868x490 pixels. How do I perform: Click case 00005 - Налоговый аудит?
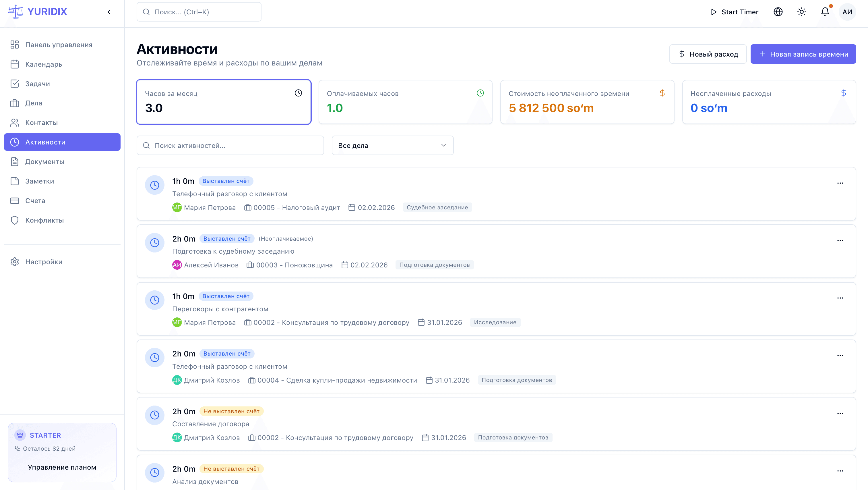coord(292,208)
